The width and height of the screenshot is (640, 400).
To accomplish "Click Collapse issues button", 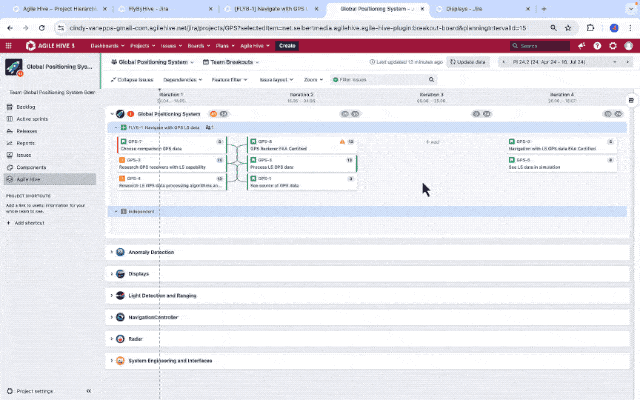I will coord(132,80).
